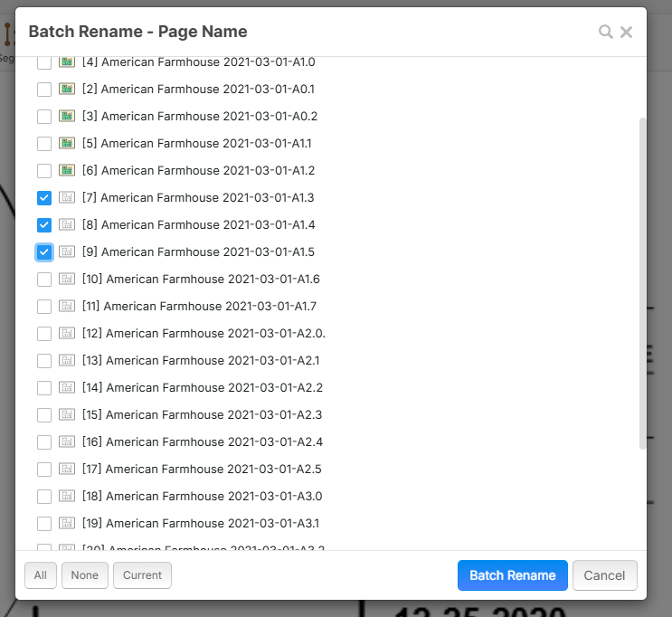Click the gray page icon for page [7]
This screenshot has height=617, width=672.
(66, 197)
